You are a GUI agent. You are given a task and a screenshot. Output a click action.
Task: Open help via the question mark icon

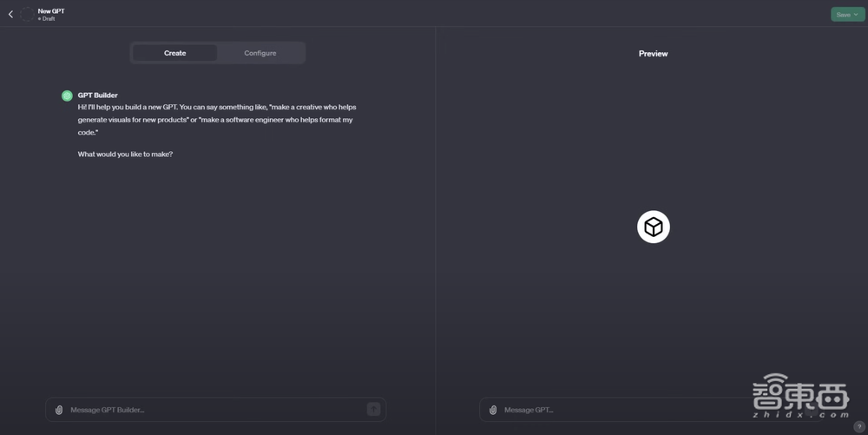click(x=859, y=427)
